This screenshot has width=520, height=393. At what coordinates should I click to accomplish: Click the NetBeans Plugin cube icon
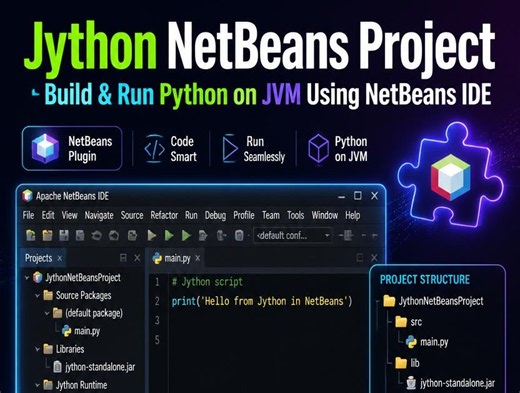click(x=45, y=148)
